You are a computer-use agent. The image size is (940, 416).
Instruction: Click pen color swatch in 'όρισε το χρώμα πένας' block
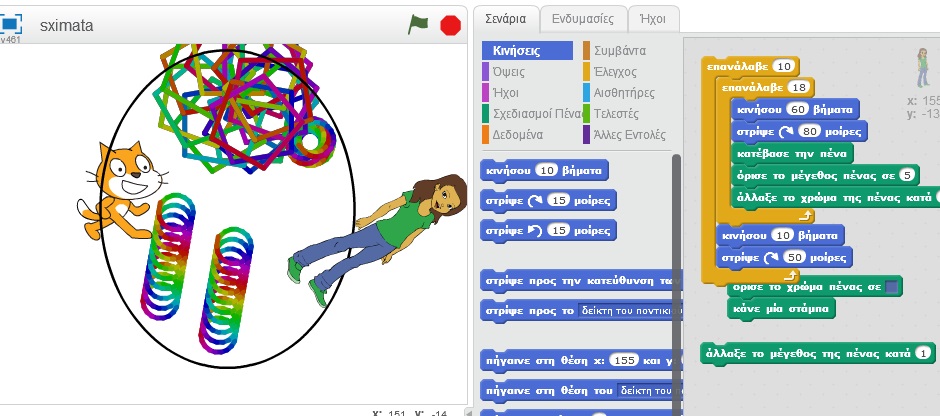click(x=892, y=286)
